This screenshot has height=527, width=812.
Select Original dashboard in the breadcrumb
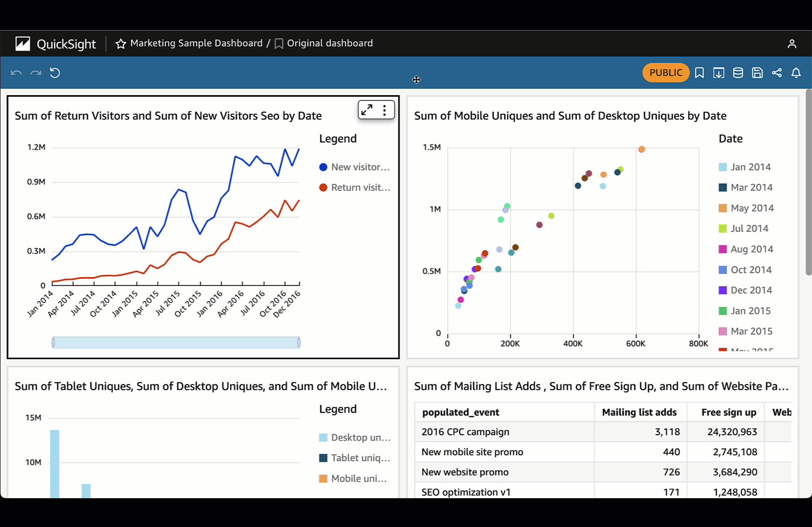[x=330, y=43]
